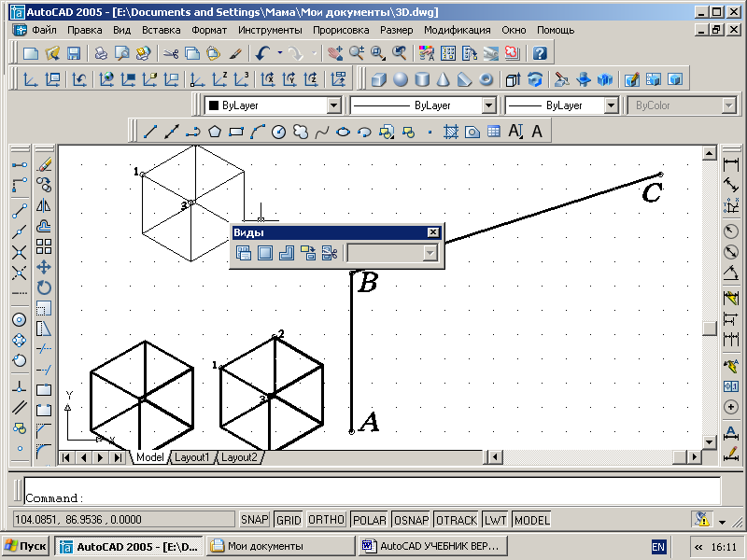Select the Pan Realtime hand icon
Viewport: 747px width, 560px height.
click(x=335, y=53)
